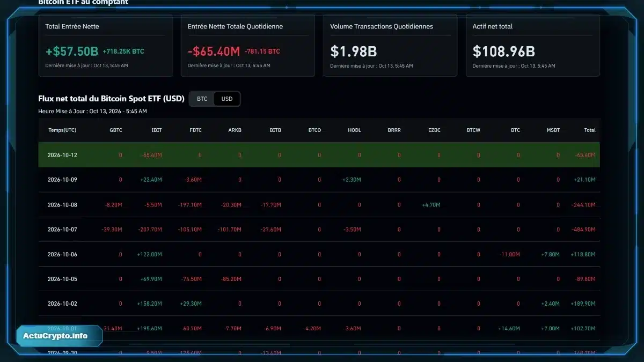Click Total -65.40M in the 2026-10-12 row
This screenshot has height=362, width=644.
pyautogui.click(x=585, y=155)
